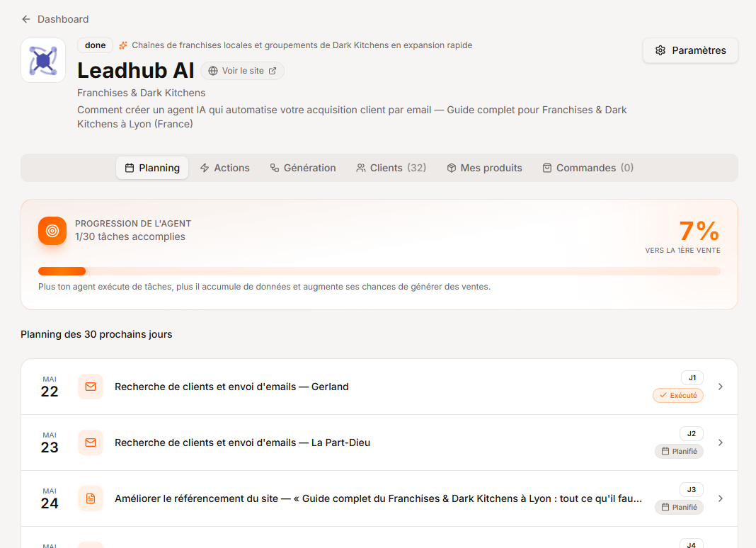Click the MAI 22 date label
756x548 pixels.
click(50, 387)
